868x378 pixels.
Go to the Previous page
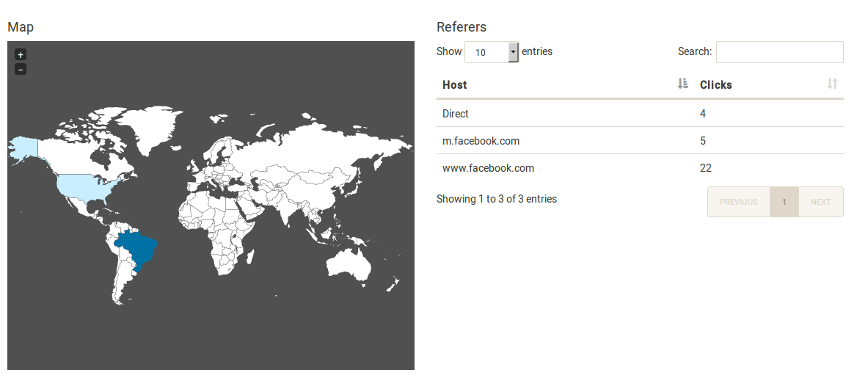[738, 202]
